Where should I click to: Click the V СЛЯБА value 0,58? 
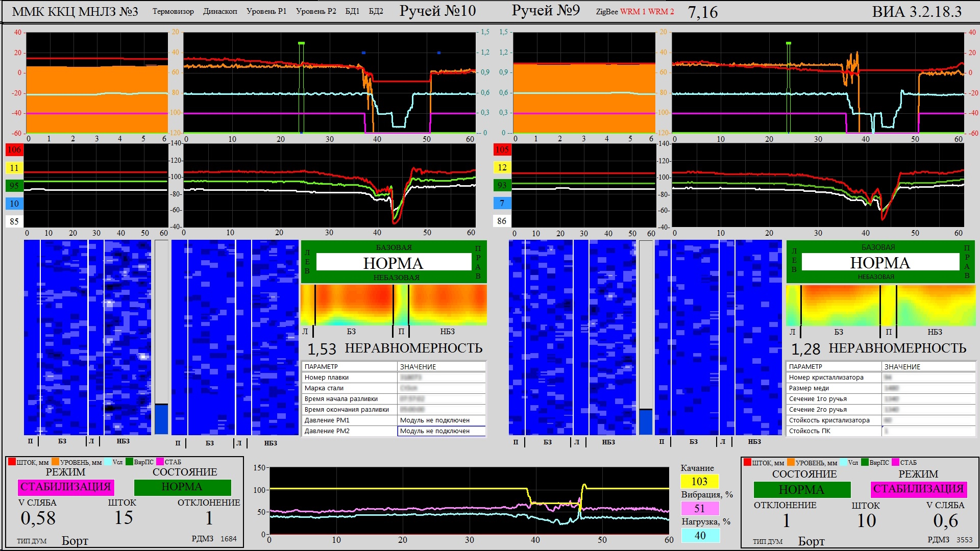pyautogui.click(x=38, y=518)
